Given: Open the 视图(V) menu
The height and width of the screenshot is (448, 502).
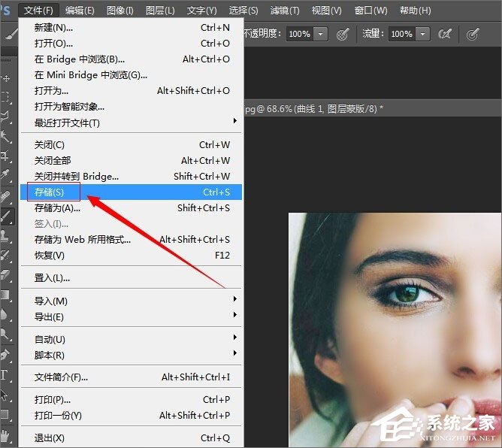Looking at the screenshot, I should tap(327, 11).
